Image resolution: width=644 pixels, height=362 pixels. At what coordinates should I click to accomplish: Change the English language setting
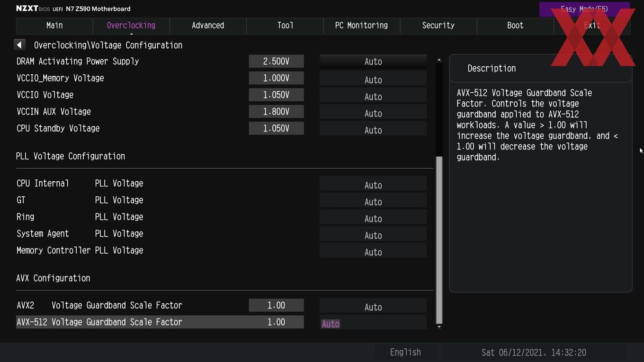click(405, 353)
